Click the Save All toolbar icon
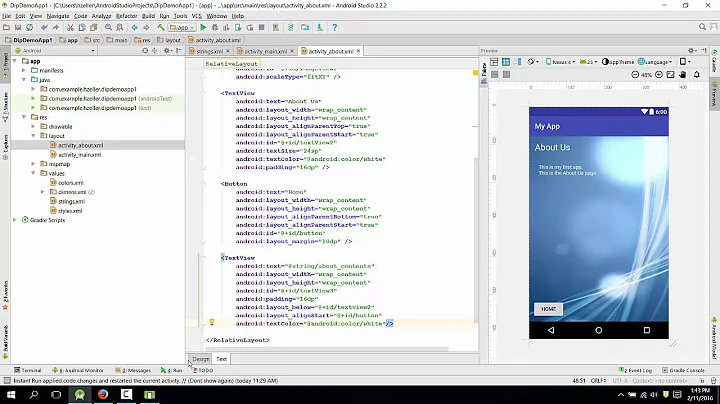 [18, 28]
